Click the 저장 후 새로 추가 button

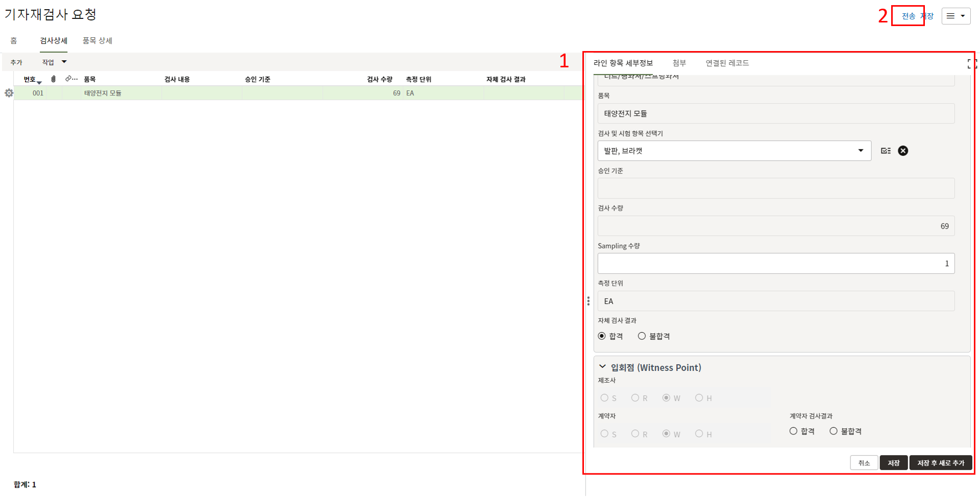pyautogui.click(x=940, y=463)
